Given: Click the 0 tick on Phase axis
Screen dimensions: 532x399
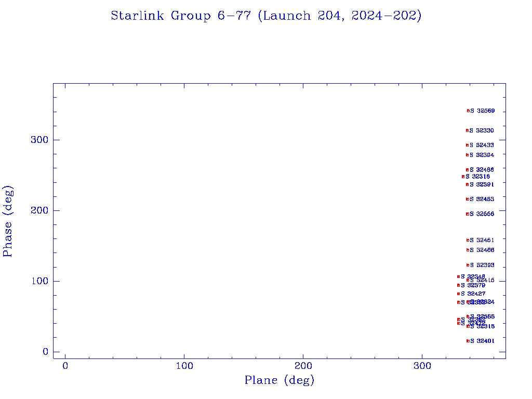Looking at the screenshot, I should pyautogui.click(x=46, y=352).
